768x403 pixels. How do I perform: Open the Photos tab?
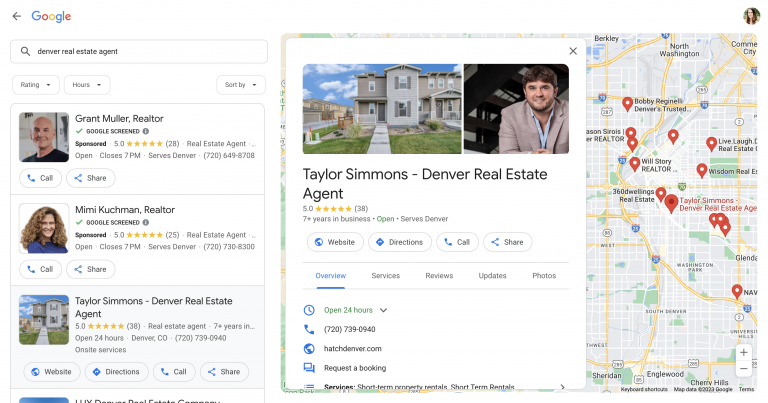(544, 275)
